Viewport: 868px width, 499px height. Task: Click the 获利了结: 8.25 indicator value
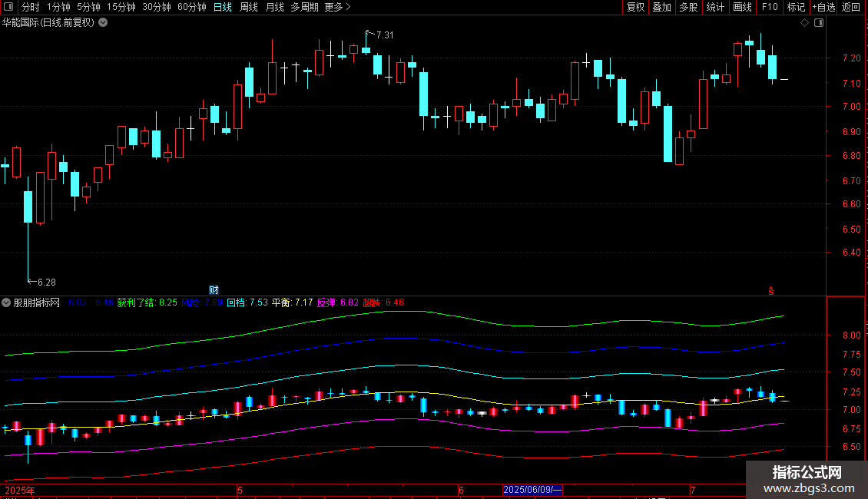coord(147,302)
